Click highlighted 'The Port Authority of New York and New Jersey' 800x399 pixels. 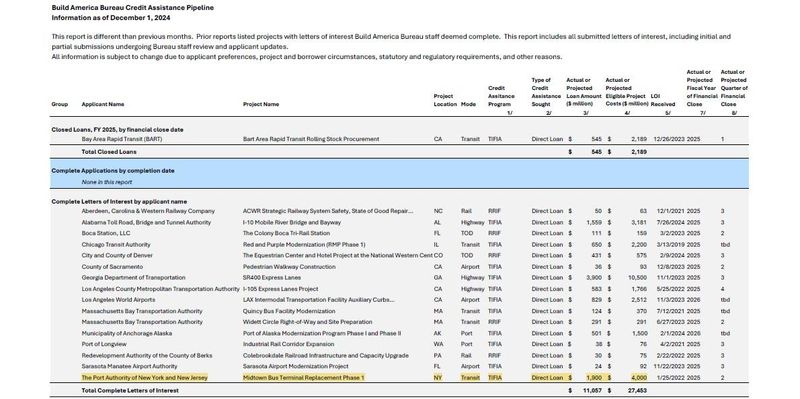coord(144,378)
